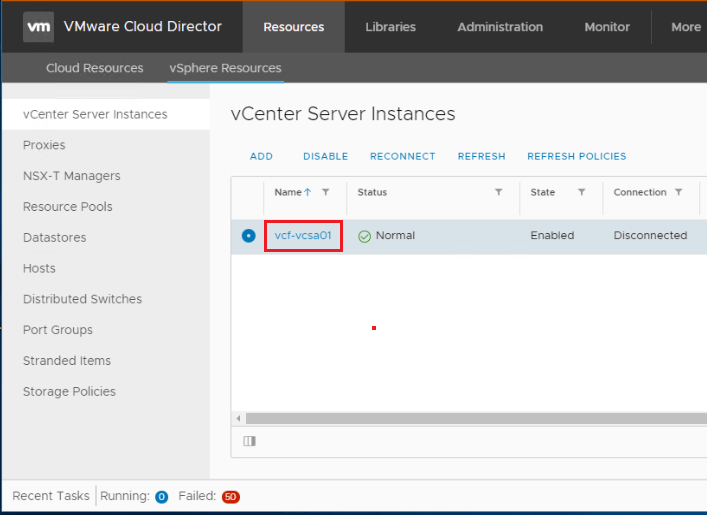Open the Name column filter icon

tap(326, 192)
